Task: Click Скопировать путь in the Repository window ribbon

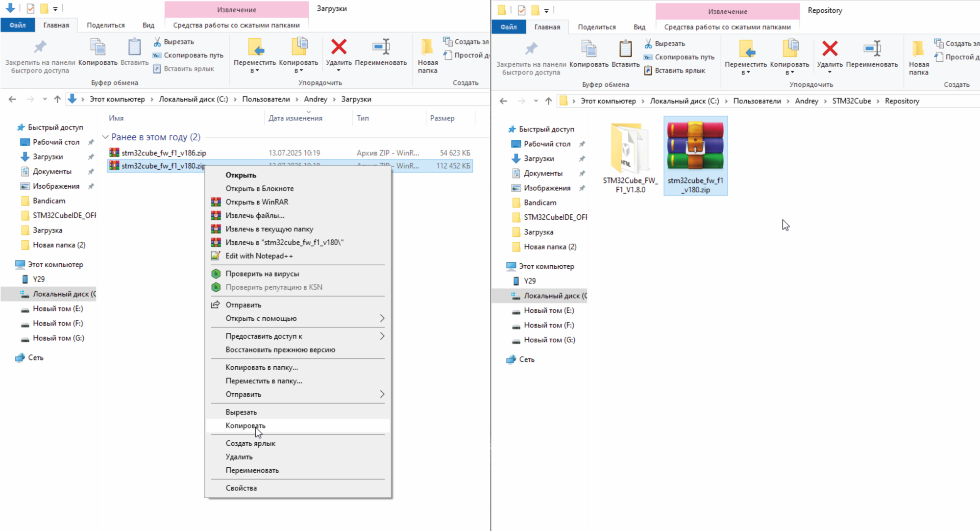Action: coord(679,57)
